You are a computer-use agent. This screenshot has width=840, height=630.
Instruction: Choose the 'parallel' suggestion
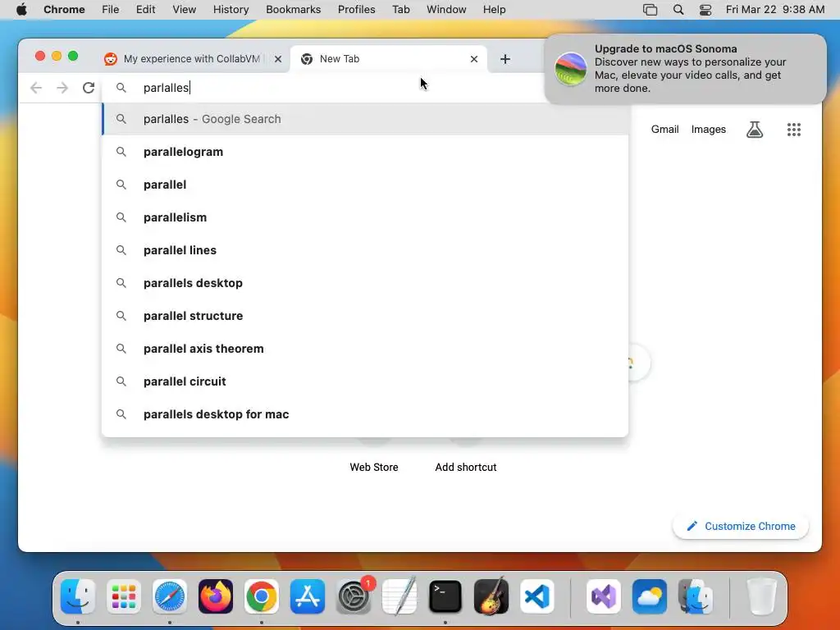click(x=365, y=185)
